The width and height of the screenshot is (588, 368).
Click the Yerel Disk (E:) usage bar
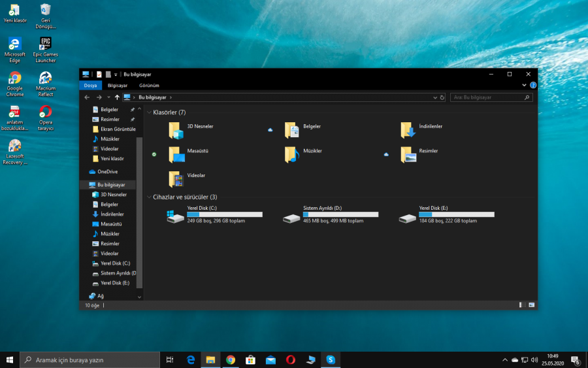(x=456, y=214)
